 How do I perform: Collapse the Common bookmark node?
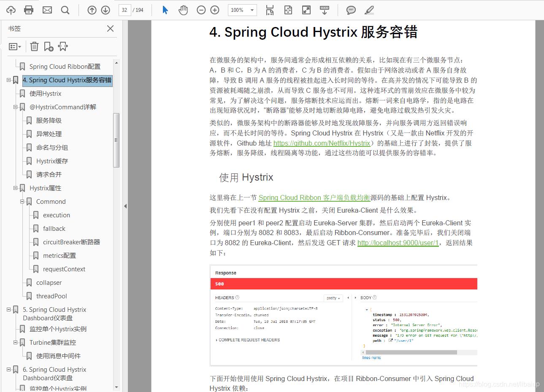click(22, 201)
